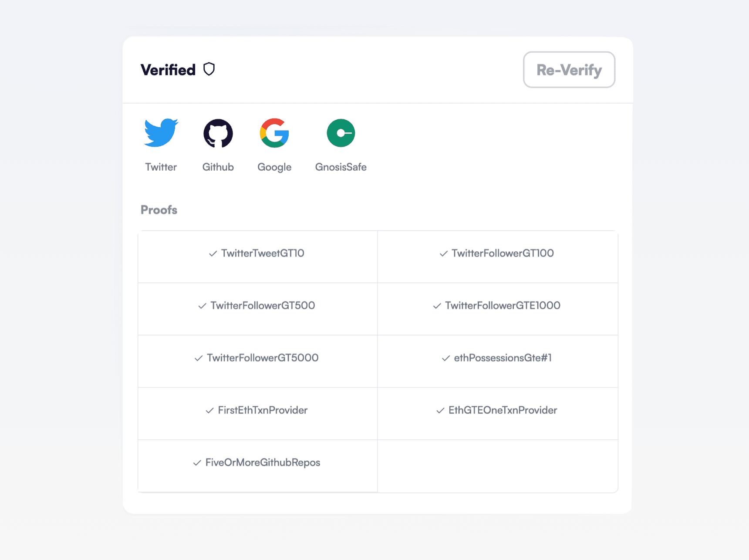Click the Re-Verify button
The width and height of the screenshot is (749, 560).
[x=569, y=70]
